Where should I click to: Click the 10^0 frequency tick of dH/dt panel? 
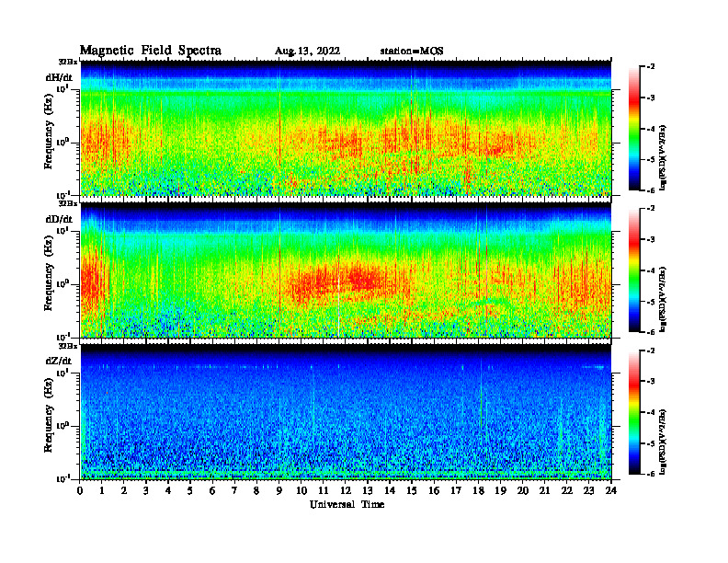coord(63,142)
